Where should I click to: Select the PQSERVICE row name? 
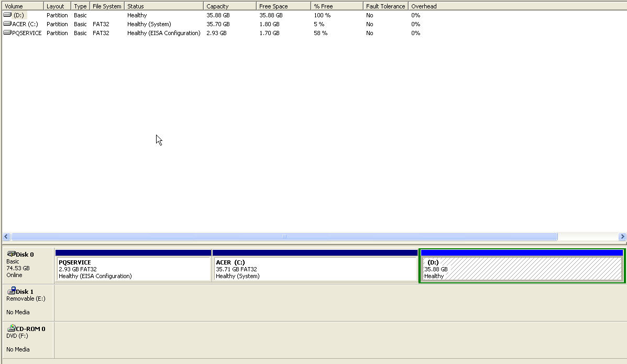point(27,33)
